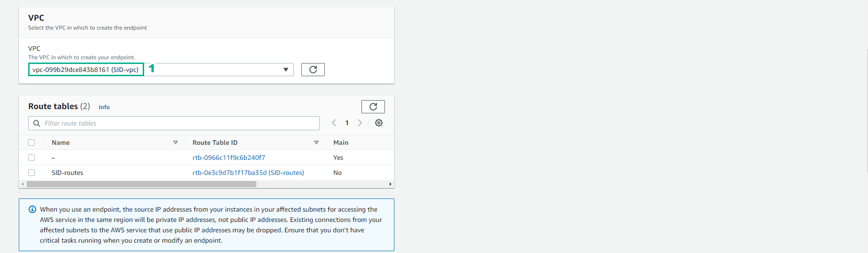Open rtb-0e3c9d7b1f17ba35d (SID-routes) link
This screenshot has width=868, height=253.
pyautogui.click(x=248, y=173)
